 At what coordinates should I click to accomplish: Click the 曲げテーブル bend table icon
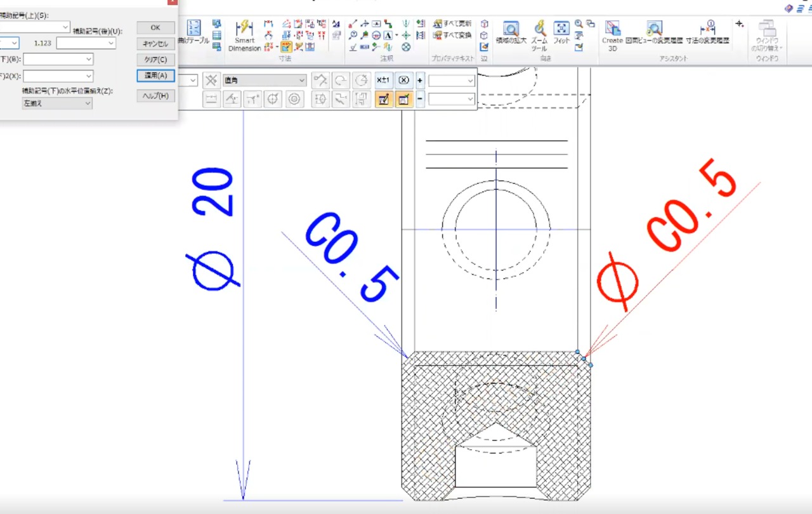tap(193, 33)
